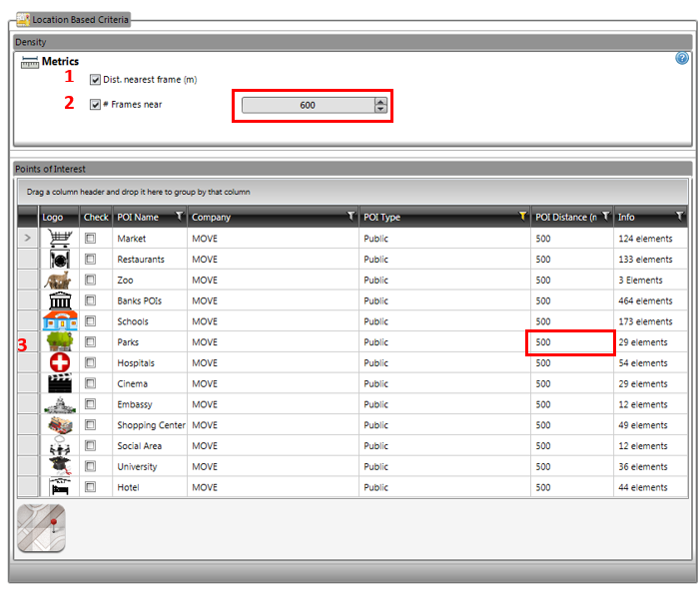
Task: Open the POI Type column filter
Action: click(521, 216)
